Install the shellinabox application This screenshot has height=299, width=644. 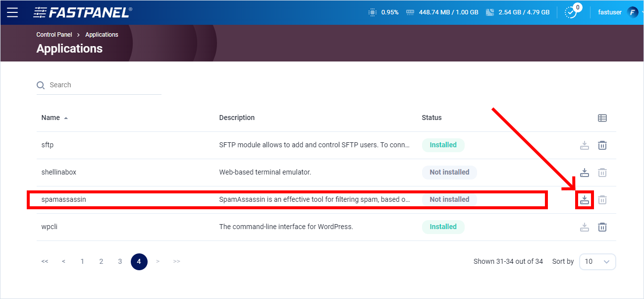pyautogui.click(x=585, y=173)
